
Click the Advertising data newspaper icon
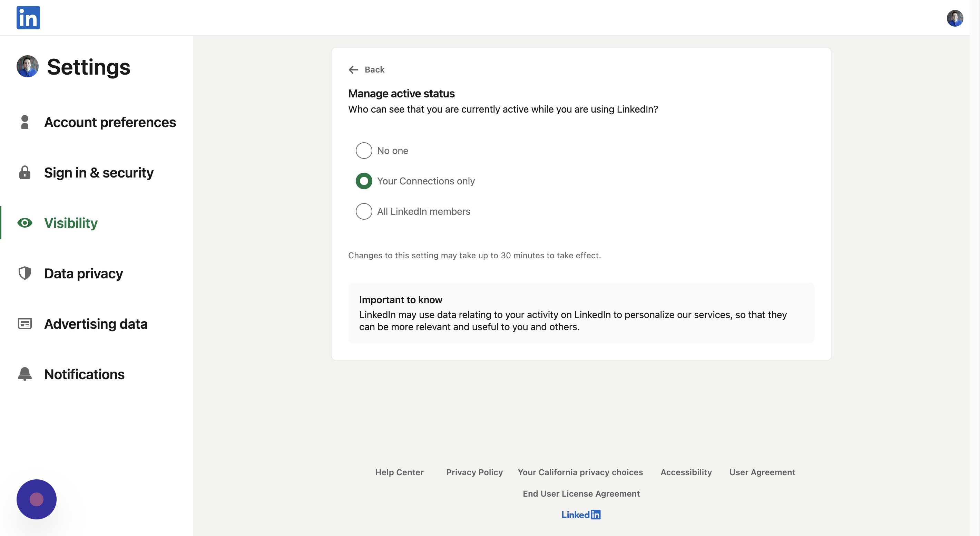[x=25, y=324]
